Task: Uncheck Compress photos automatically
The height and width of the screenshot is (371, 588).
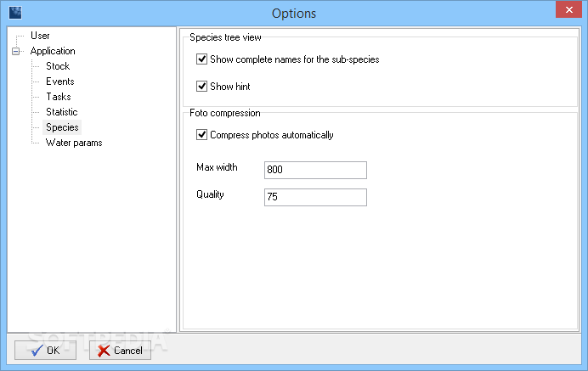Action: pos(201,134)
